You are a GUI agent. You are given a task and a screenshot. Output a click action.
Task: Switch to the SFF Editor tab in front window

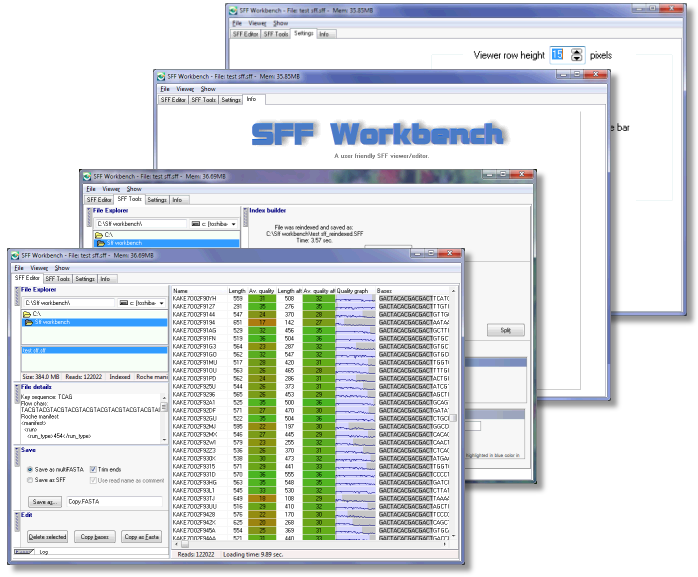[x=27, y=278]
